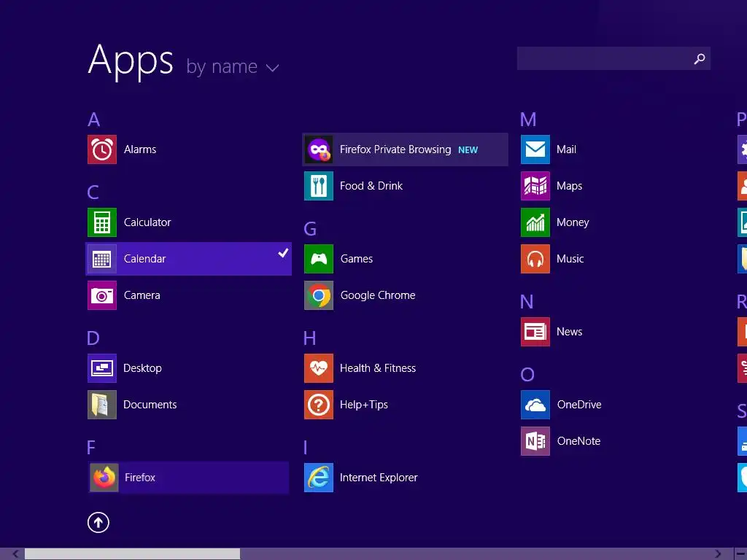
Task: Open the Documents folder icon
Action: 102,405
